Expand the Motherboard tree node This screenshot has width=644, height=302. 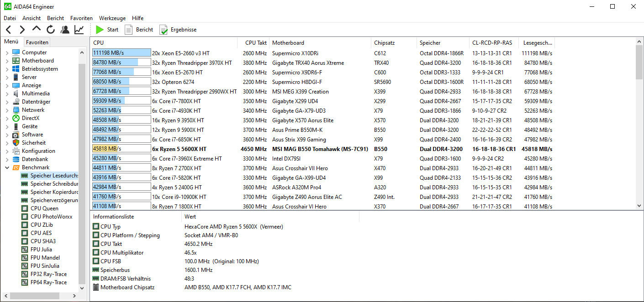click(x=7, y=61)
